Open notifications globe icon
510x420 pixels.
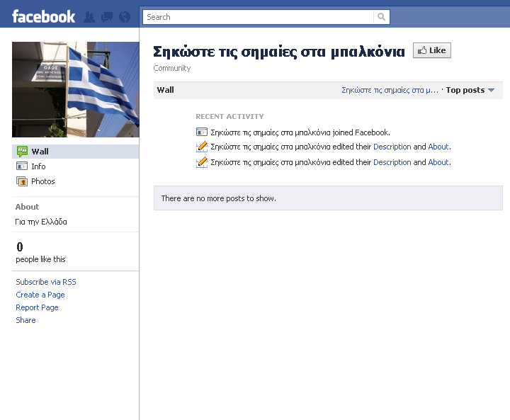point(125,17)
